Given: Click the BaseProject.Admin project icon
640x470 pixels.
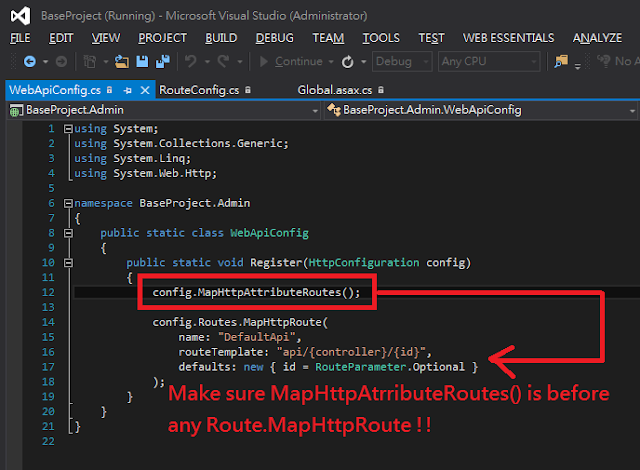Looking at the screenshot, I should point(16,110).
